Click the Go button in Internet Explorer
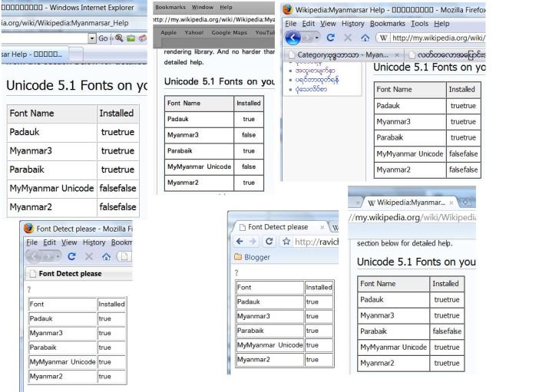This screenshot has width=539, height=392. 103,38
